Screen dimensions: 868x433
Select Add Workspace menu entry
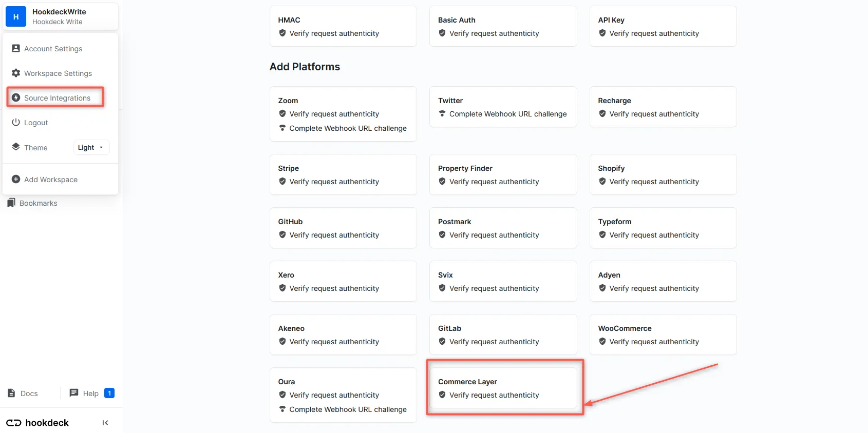(61, 180)
